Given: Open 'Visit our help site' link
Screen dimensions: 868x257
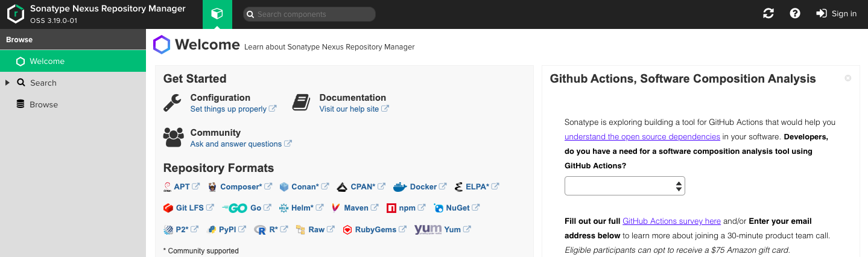Looking at the screenshot, I should pyautogui.click(x=349, y=109).
